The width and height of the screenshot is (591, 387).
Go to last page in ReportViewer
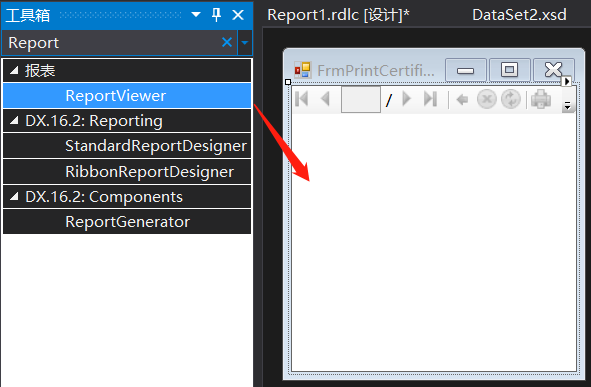pyautogui.click(x=430, y=99)
